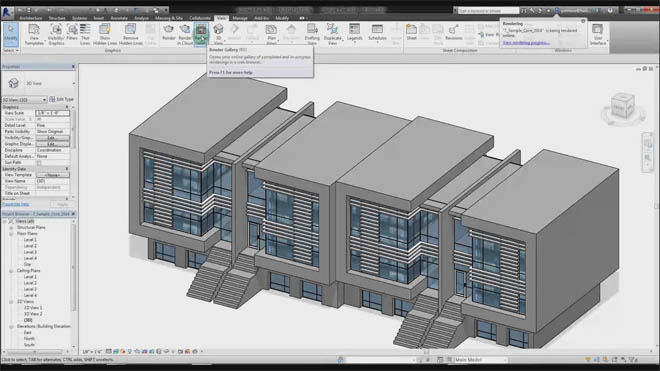Click the selection filter icon in status bar
Screen dimensions: 660x371
coord(632,360)
